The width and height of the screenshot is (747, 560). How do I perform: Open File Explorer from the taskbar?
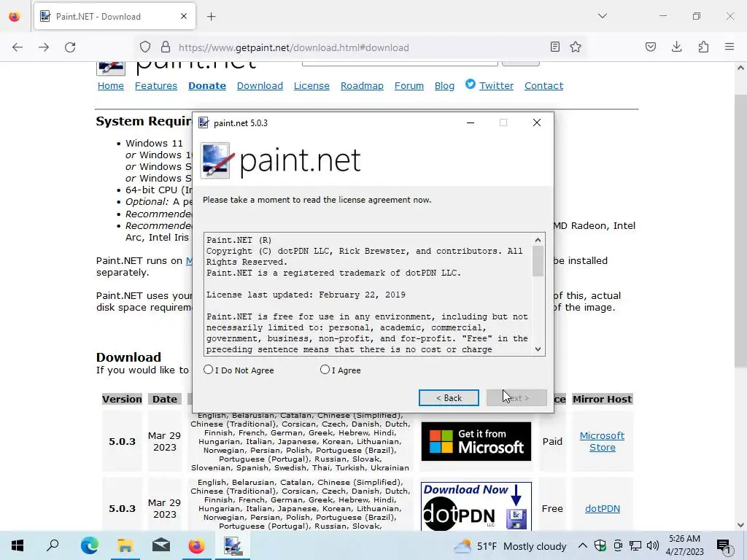pos(125,545)
